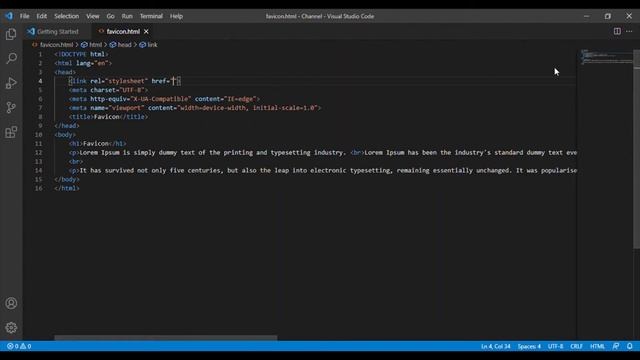
Task: Open the Selection menu
Action: [67, 16]
